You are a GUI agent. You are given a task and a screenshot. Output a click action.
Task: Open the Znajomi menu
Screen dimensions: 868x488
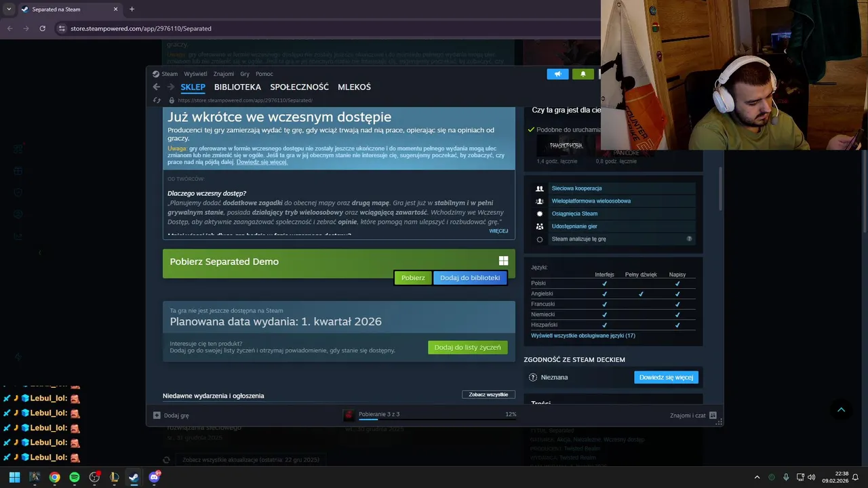(224, 74)
